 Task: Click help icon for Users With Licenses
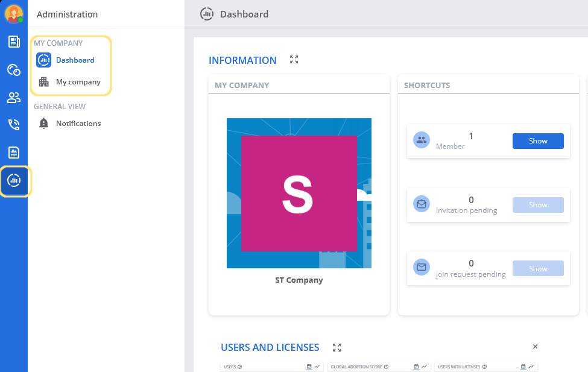point(484,367)
